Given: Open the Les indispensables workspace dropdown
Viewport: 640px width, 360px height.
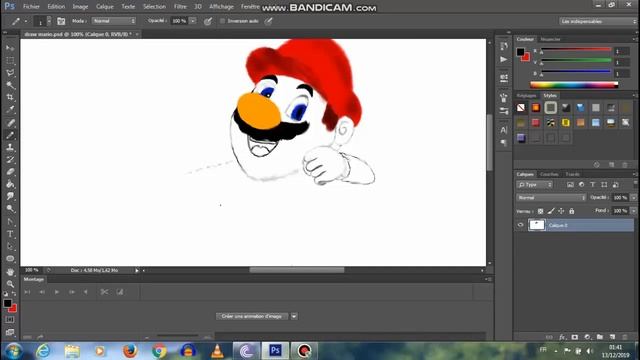Looking at the screenshot, I should [598, 21].
